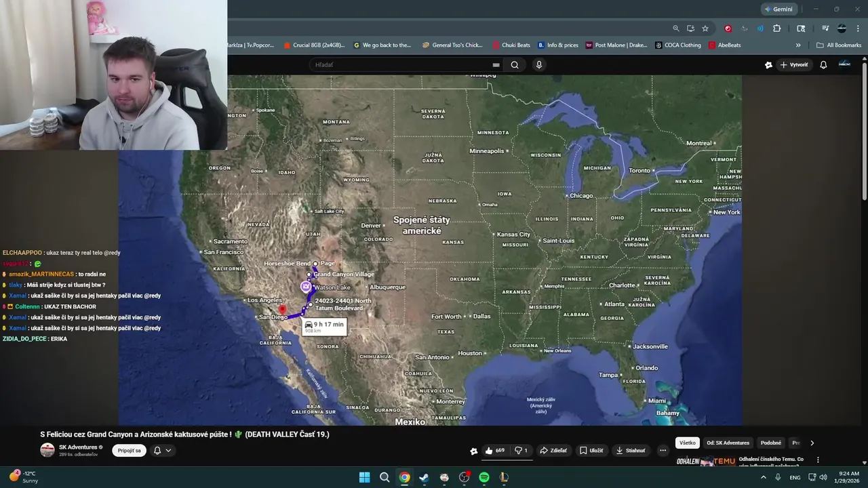
Task: Click the icon left of the like button
Action: 473,451
